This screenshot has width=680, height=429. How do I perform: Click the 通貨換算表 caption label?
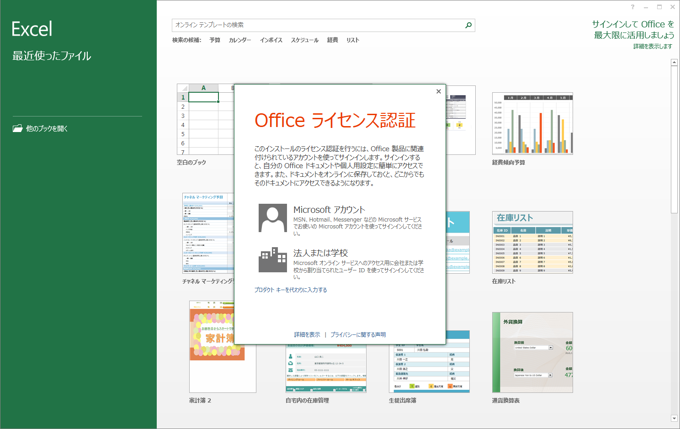tap(506, 400)
